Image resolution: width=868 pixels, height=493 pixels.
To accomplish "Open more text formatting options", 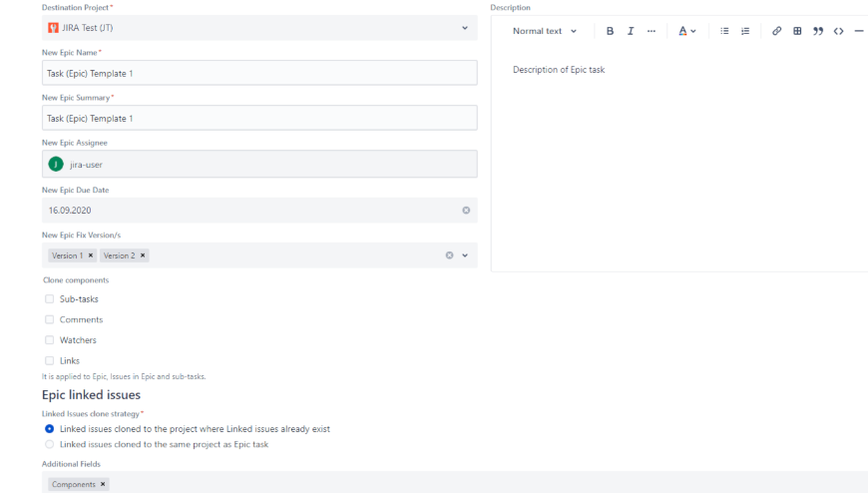I will (x=651, y=31).
